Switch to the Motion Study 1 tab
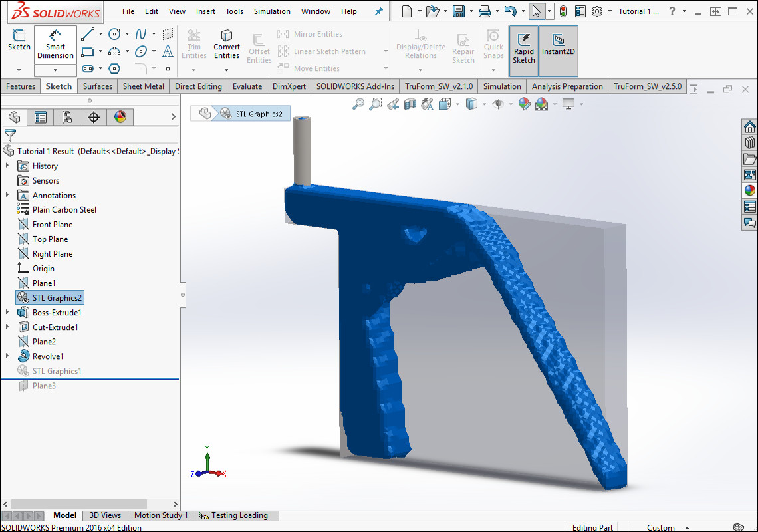The width and height of the screenshot is (758, 532). coord(161,515)
